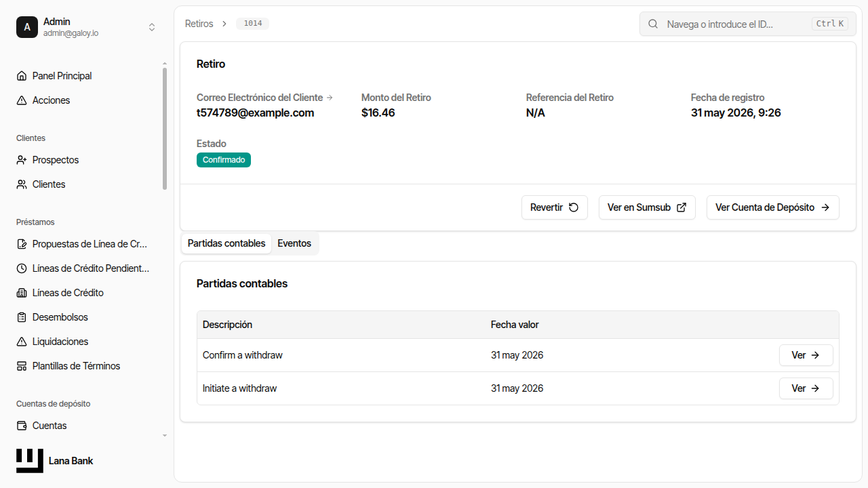Click the 1014 breadcrumb ID badge
The image size is (868, 488).
click(x=253, y=24)
